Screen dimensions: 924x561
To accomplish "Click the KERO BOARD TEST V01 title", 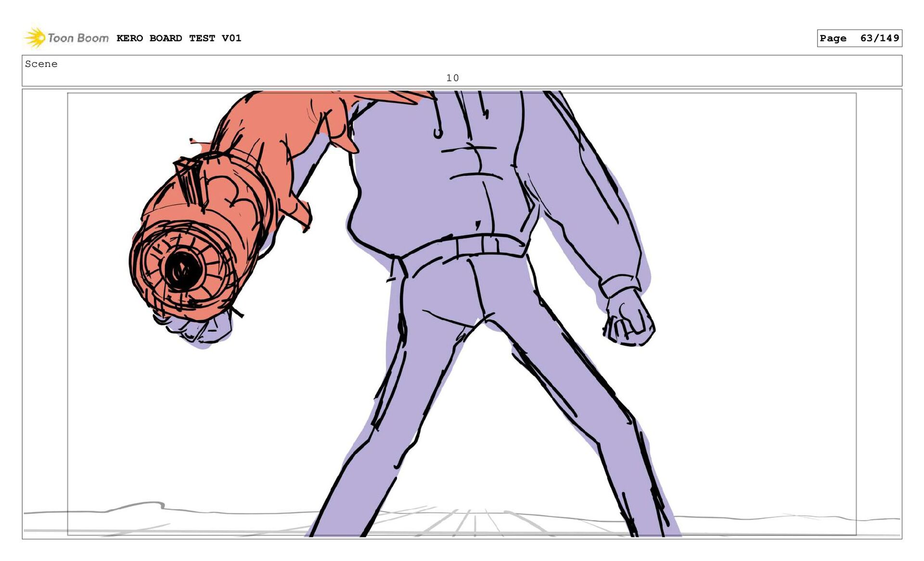I will pos(179,38).
